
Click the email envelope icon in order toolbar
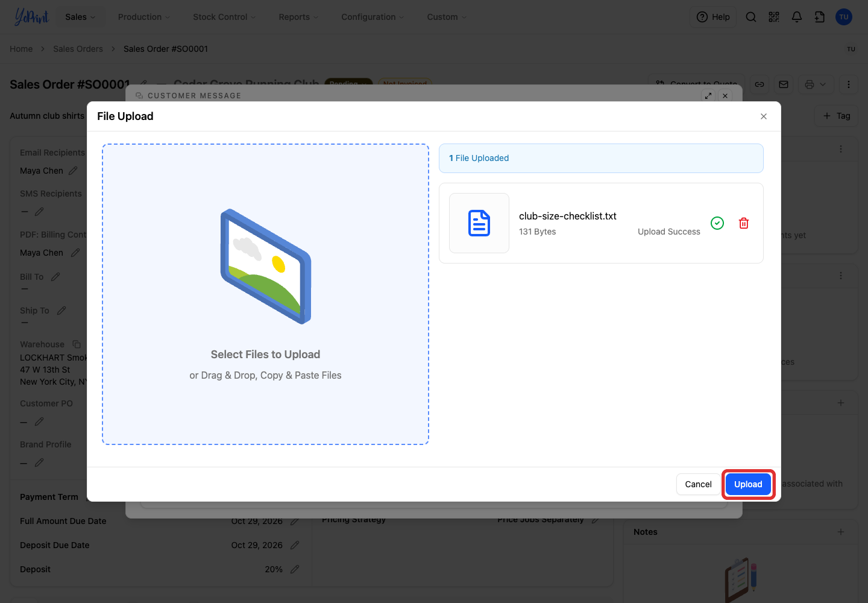pos(784,84)
